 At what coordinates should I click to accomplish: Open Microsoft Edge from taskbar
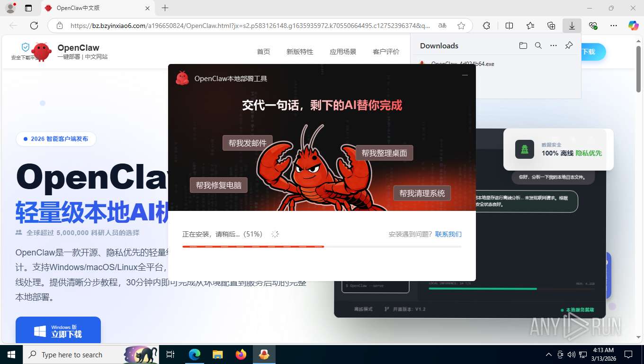click(194, 355)
